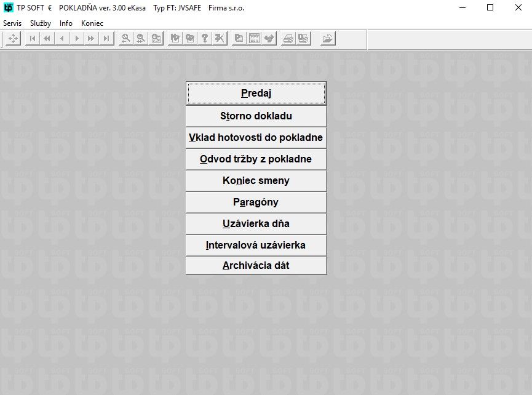Click the double-left rewind arrows icon
This screenshot has width=532, height=395.
(47, 38)
